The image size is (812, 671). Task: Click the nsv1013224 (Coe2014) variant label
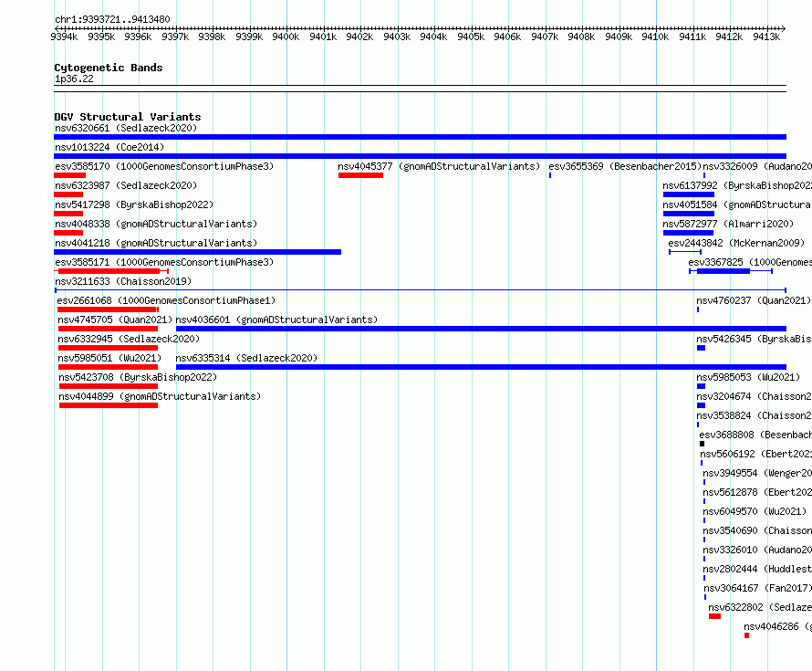pyautogui.click(x=109, y=147)
